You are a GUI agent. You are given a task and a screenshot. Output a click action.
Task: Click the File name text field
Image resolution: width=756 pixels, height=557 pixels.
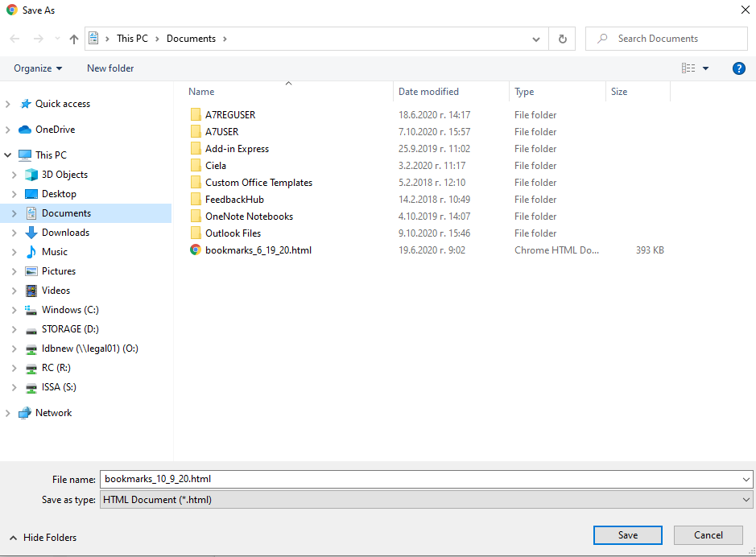pos(419,479)
